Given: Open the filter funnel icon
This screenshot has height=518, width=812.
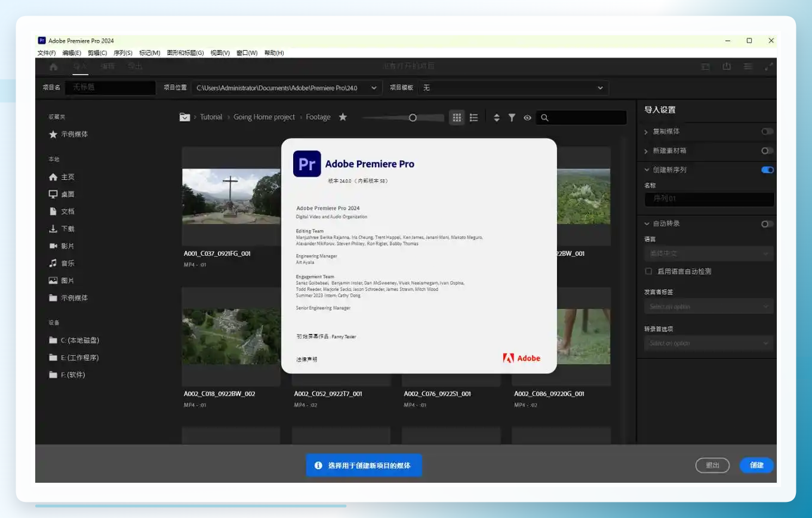Looking at the screenshot, I should pyautogui.click(x=512, y=118).
